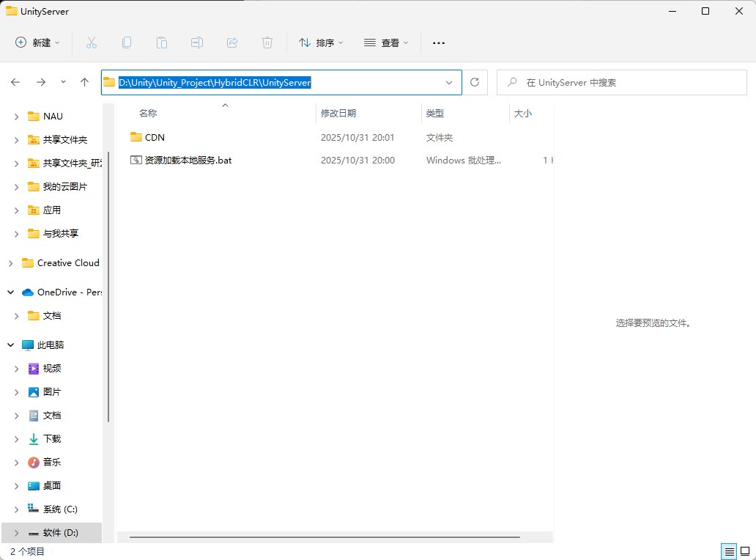Open the 查看 view dropdown
The width and height of the screenshot is (756, 560).
pyautogui.click(x=386, y=43)
